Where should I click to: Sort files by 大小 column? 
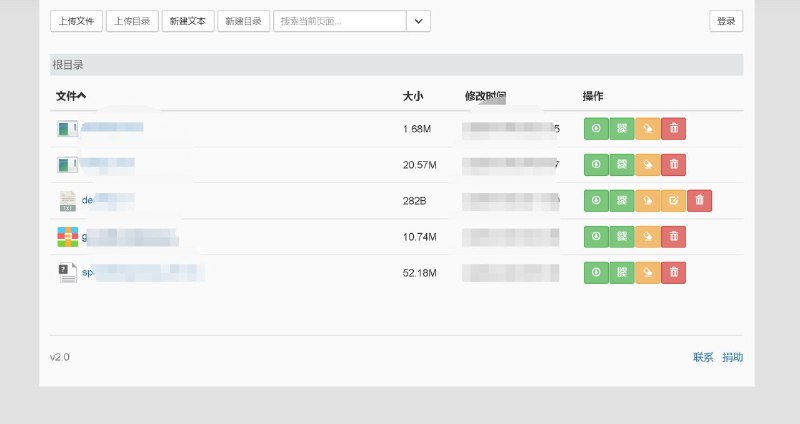(x=413, y=96)
